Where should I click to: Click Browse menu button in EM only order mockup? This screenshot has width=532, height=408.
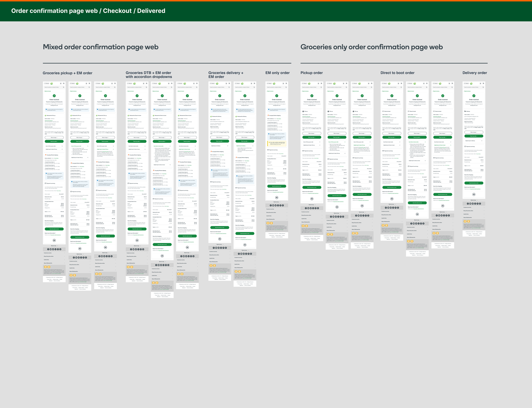click(269, 83)
